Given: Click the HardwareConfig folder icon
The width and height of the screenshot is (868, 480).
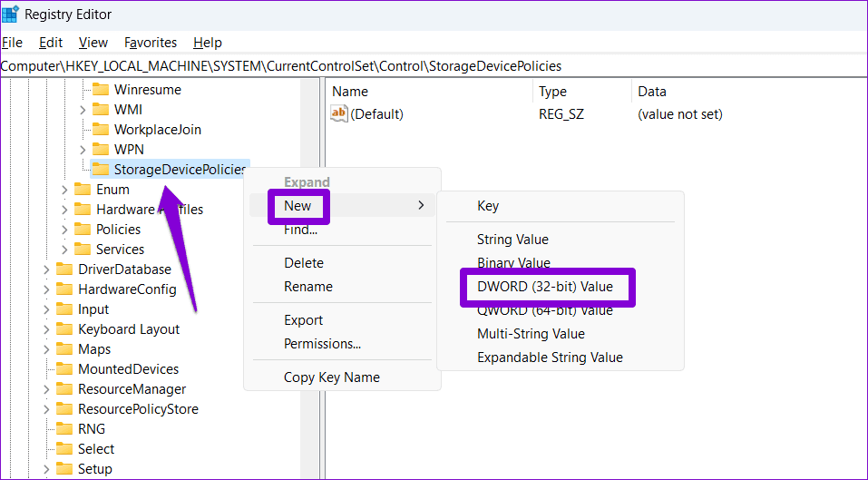Looking at the screenshot, I should [x=64, y=289].
